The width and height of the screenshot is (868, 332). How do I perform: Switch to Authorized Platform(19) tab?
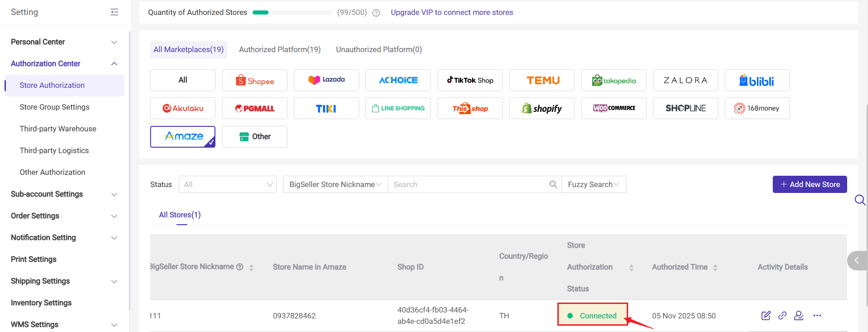[x=280, y=49]
